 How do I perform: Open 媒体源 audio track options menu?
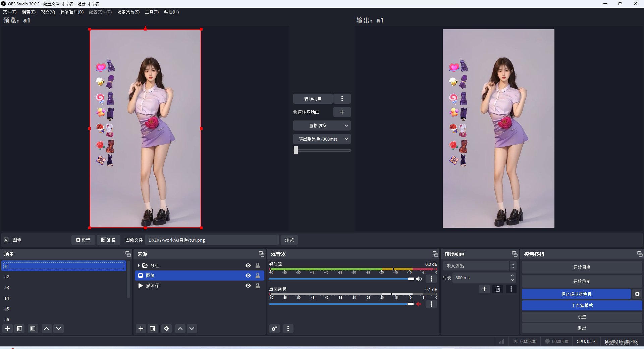[x=431, y=279]
